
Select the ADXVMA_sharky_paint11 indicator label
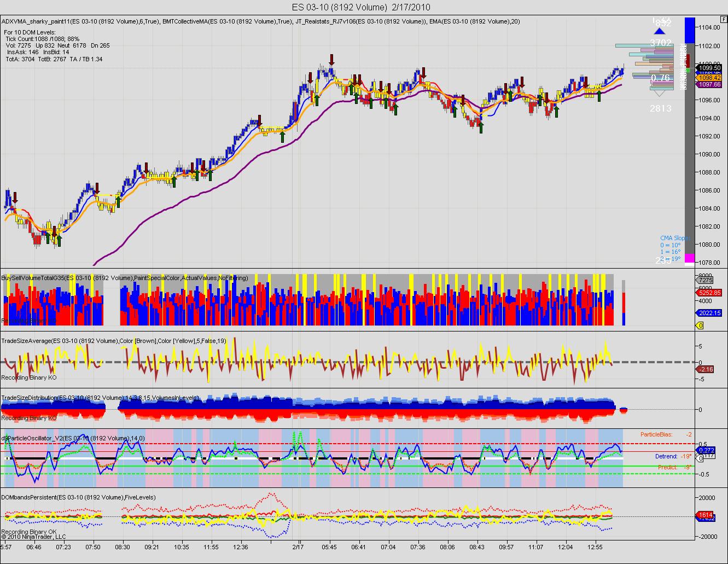click(80, 21)
